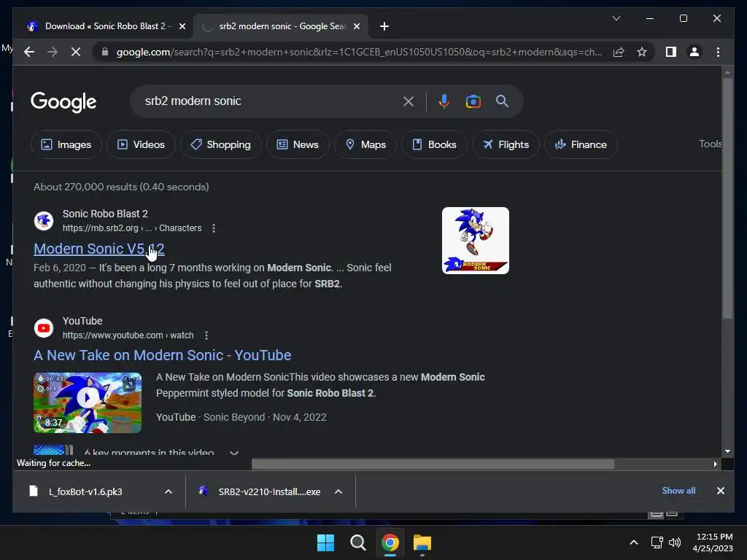Expand options for SRB2-v2210-Install exe download

(338, 491)
